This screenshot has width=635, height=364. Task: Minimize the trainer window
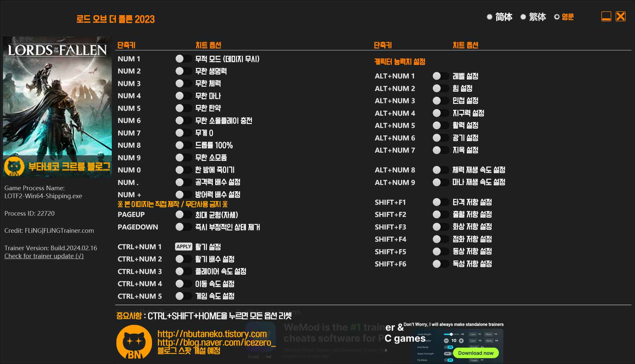click(606, 16)
